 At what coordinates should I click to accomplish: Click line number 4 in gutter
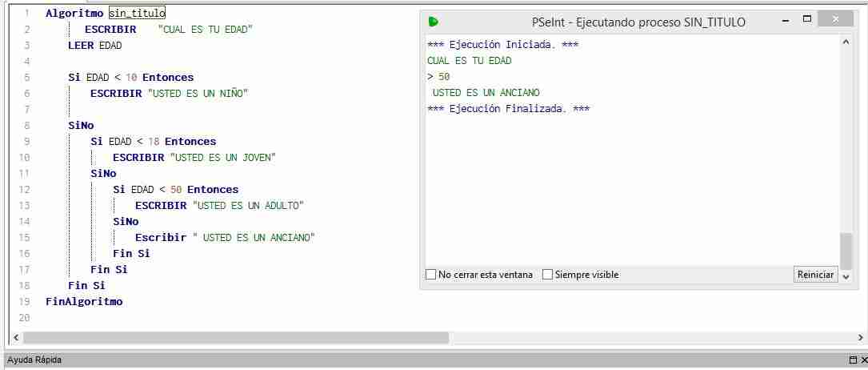[26, 61]
